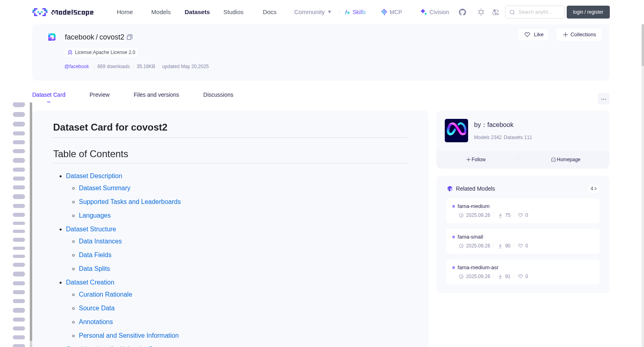Image resolution: width=644 pixels, height=347 pixels.
Task: Click the Related Models cube icon
Action: click(450, 189)
